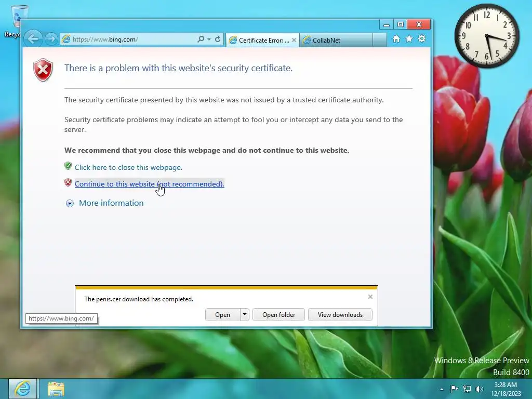Close the Internet Explorer window

(x=419, y=24)
